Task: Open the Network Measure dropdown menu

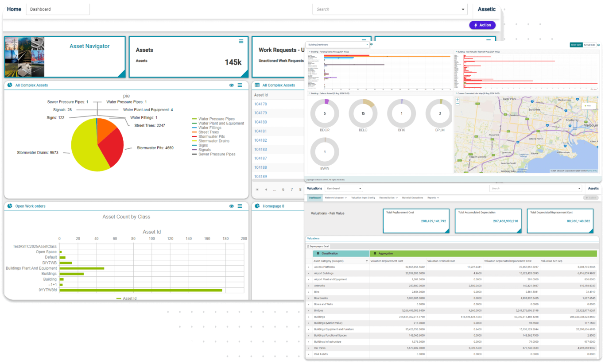Action: [x=334, y=198]
